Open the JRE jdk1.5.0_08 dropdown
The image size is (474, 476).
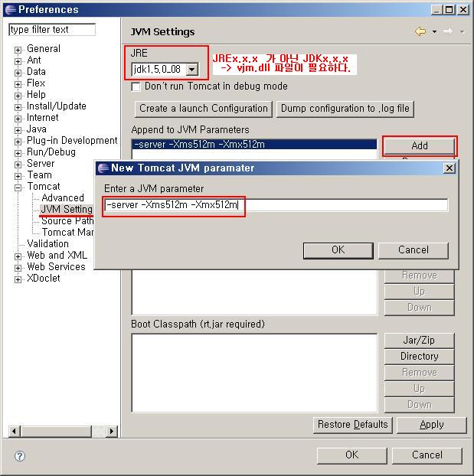191,69
